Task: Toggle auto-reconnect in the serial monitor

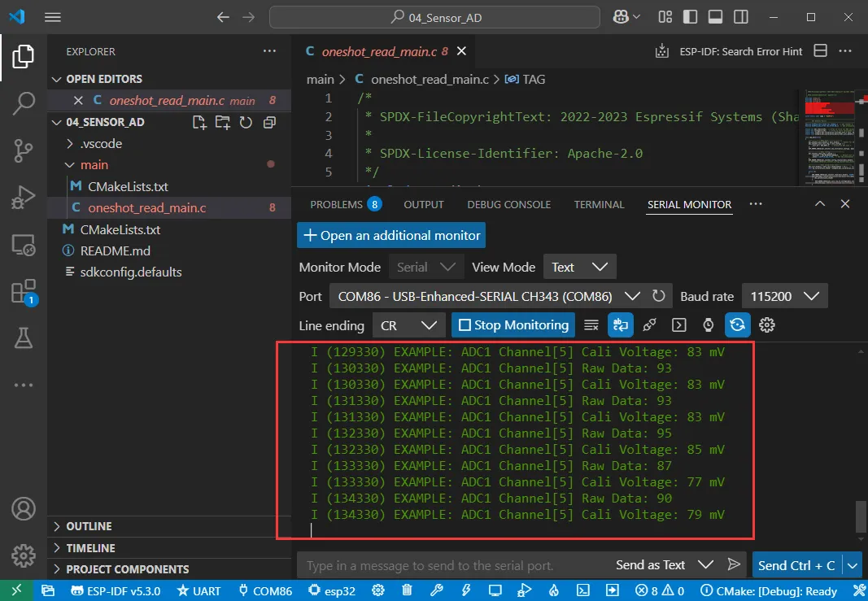Action: coord(737,324)
